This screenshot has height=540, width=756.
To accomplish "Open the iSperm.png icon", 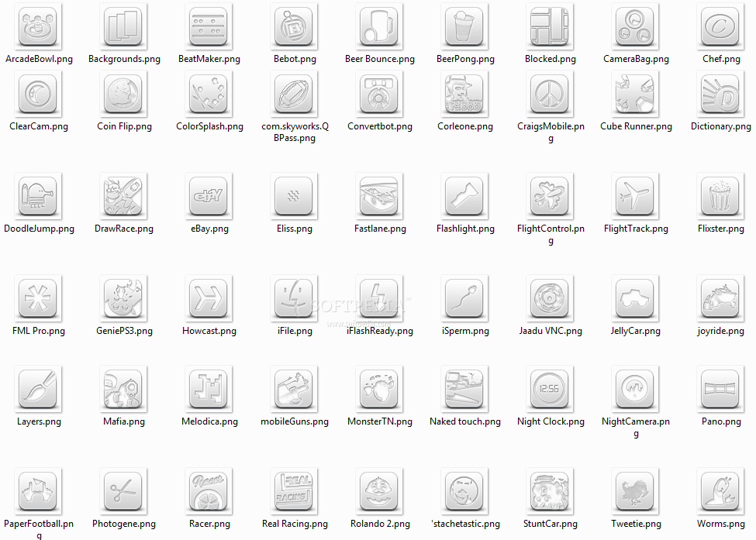I will tap(465, 298).
